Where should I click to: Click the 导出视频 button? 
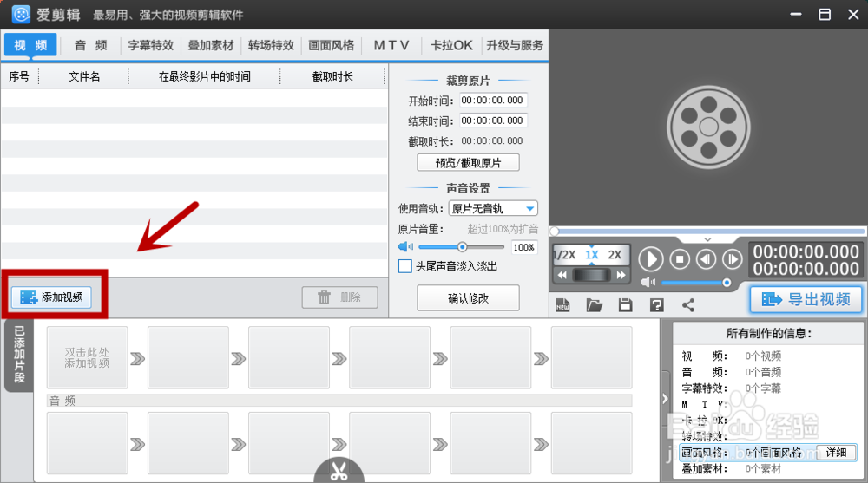[x=806, y=299]
